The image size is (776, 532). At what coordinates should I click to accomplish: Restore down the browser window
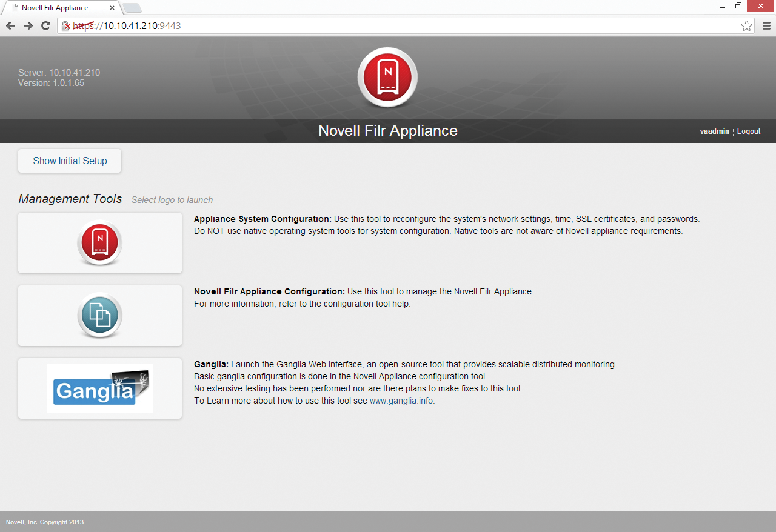pyautogui.click(x=738, y=6)
